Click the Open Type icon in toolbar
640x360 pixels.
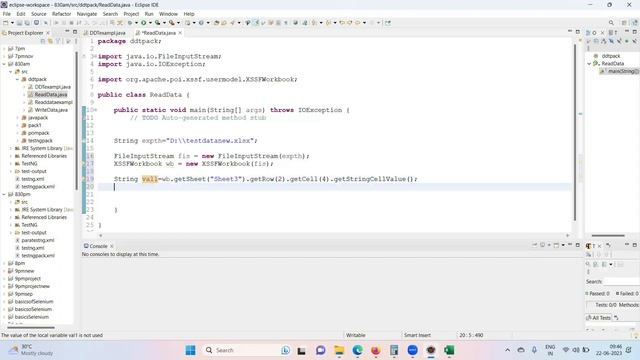click(x=217, y=23)
